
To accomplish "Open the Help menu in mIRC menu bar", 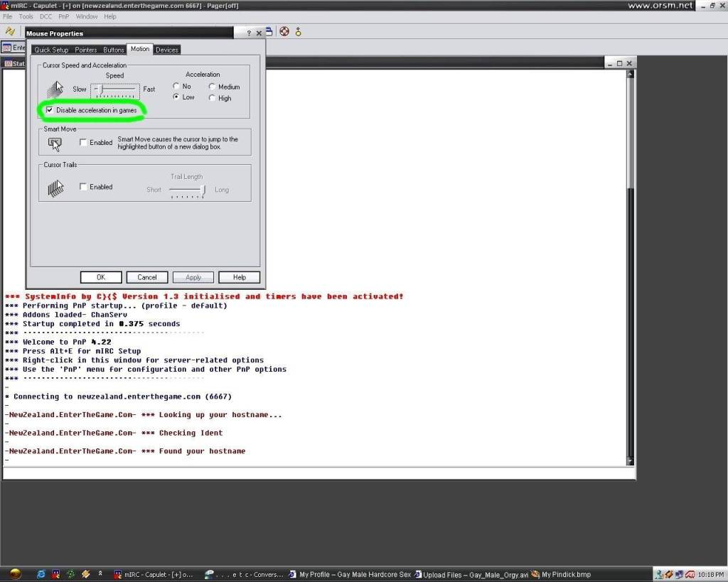I will tap(110, 17).
